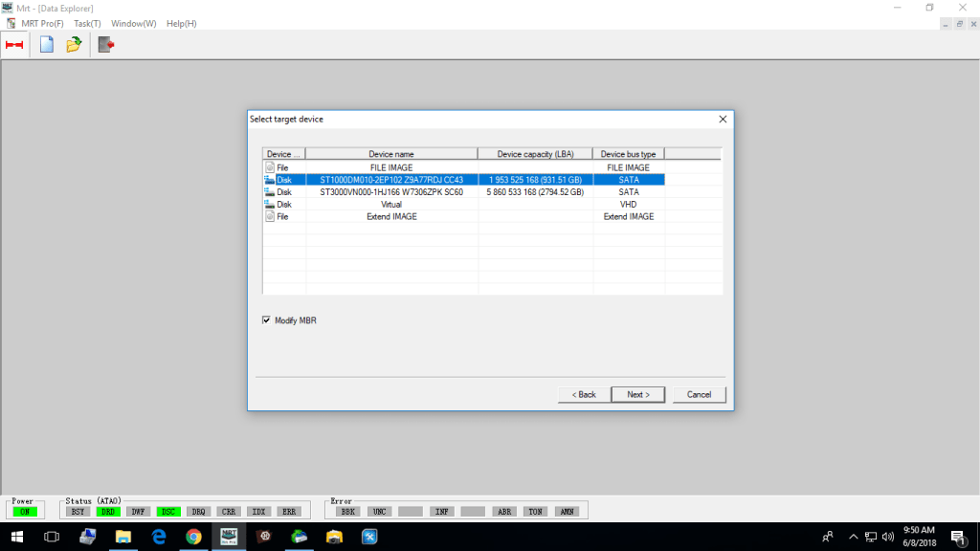The height and width of the screenshot is (551, 980).
Task: Click the BBK error indicator
Action: (x=347, y=512)
